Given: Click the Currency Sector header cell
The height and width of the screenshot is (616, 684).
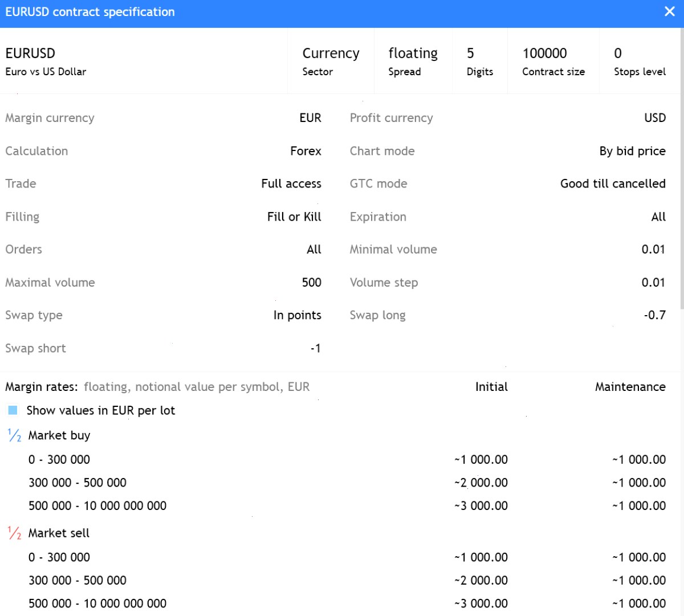Looking at the screenshot, I should click(331, 62).
